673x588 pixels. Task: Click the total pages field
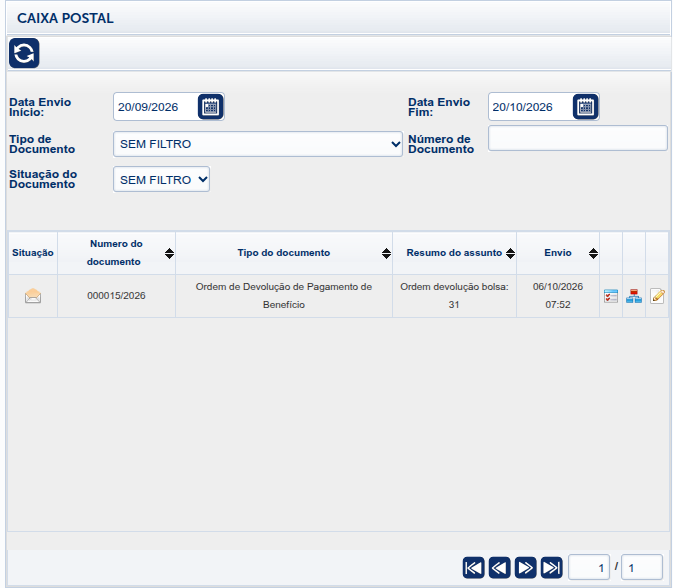[x=642, y=568]
